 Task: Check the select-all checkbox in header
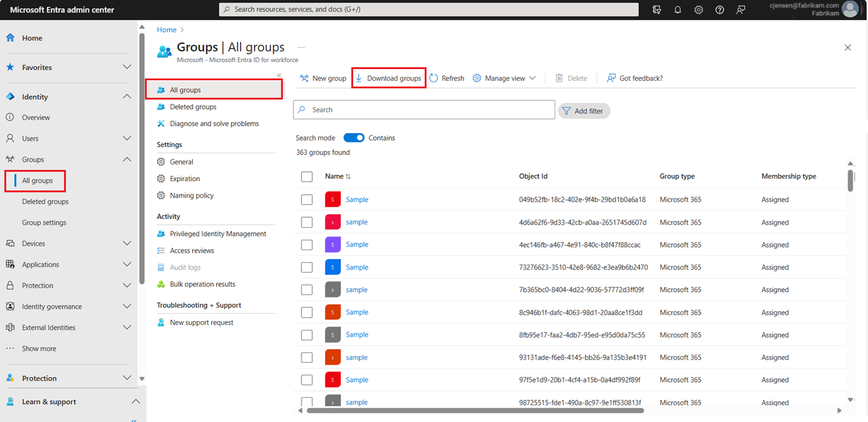pos(307,177)
